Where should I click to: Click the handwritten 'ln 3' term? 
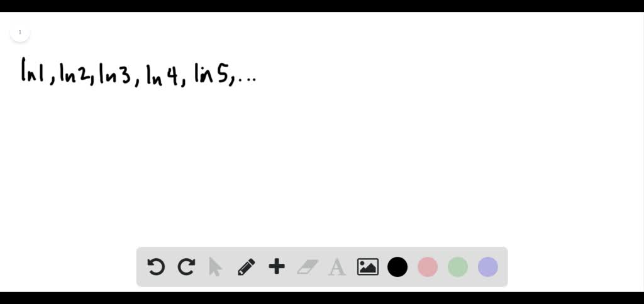115,73
